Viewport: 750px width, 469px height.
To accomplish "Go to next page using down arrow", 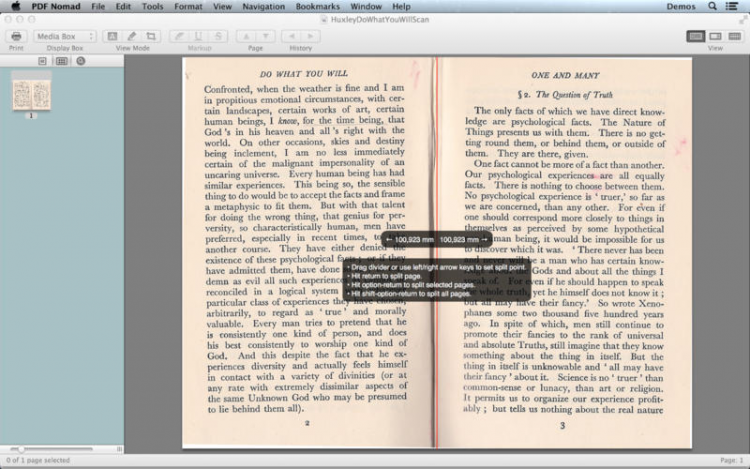I will [265, 36].
